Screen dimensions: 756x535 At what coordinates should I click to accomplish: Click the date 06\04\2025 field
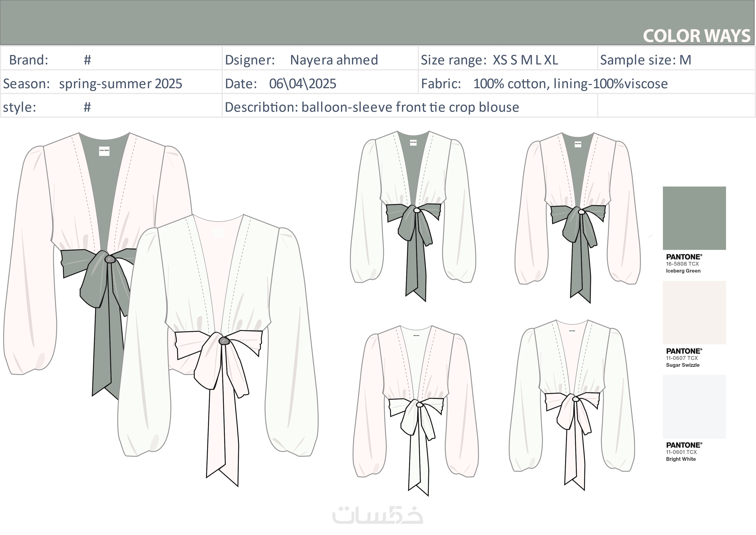click(302, 84)
